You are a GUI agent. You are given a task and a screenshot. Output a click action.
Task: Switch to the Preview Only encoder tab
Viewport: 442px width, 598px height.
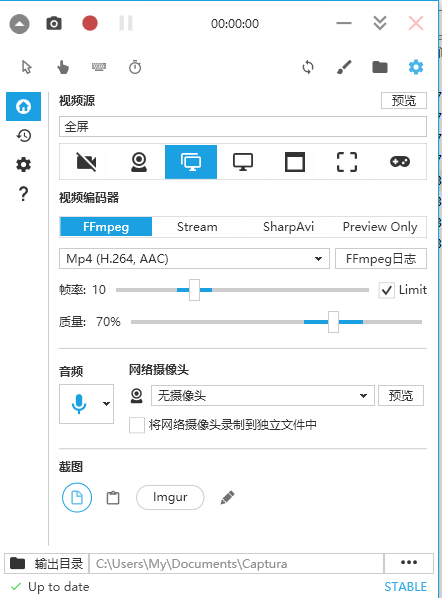coord(380,227)
